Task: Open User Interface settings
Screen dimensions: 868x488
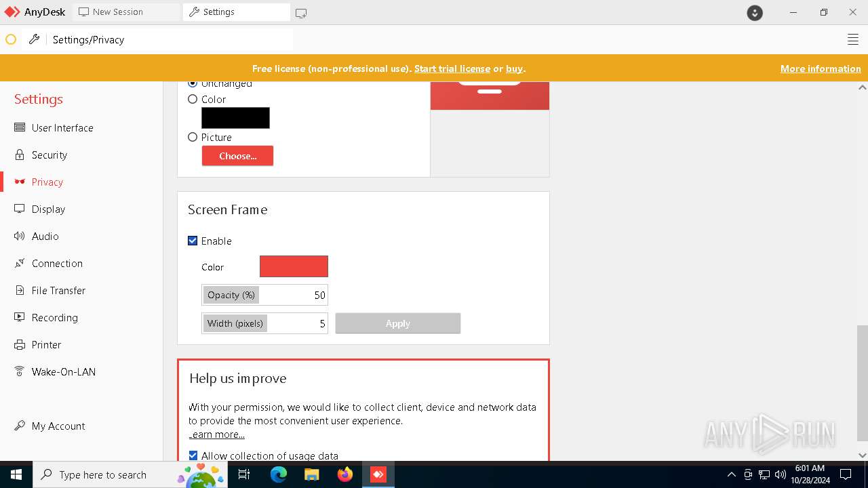Action: pyautogui.click(x=62, y=127)
